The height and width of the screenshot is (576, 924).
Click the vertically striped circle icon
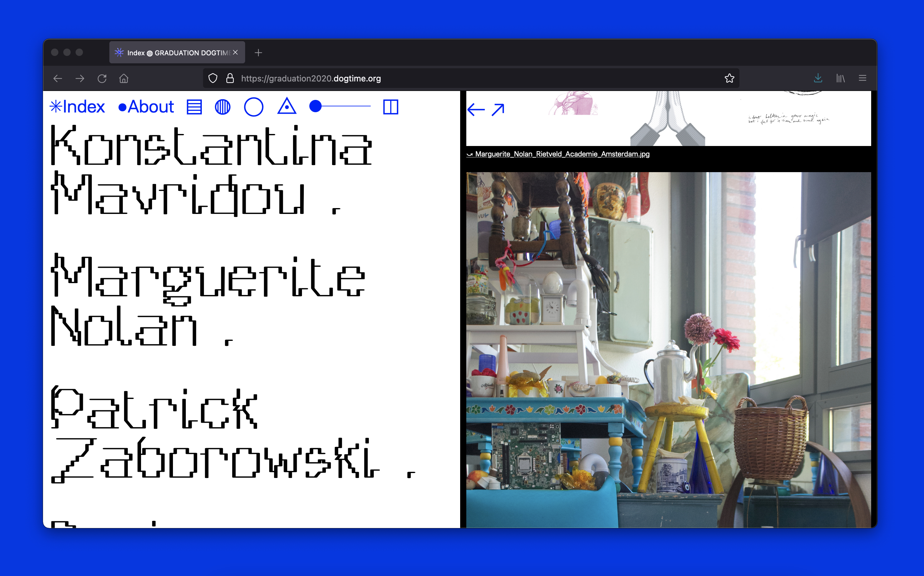point(222,107)
